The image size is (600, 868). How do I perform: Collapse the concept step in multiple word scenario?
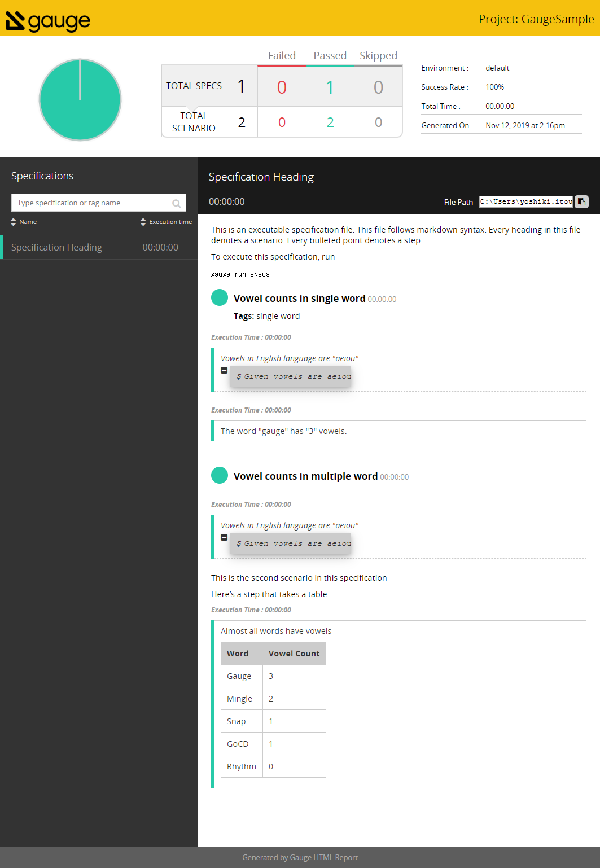224,537
